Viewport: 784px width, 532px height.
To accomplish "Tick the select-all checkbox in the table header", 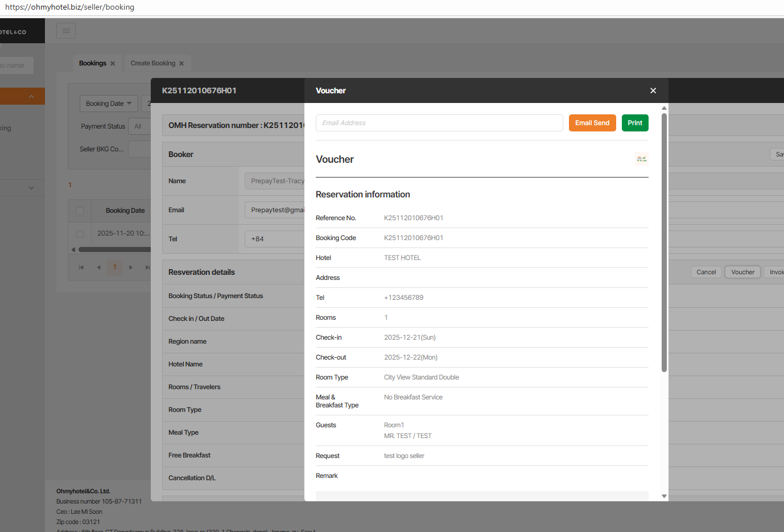I will (x=80, y=211).
